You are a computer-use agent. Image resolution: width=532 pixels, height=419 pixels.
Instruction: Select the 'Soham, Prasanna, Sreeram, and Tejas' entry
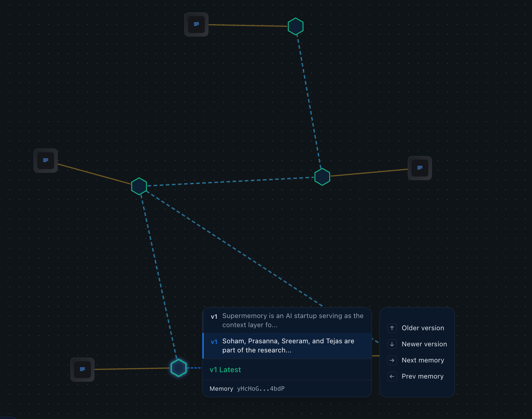coord(288,346)
